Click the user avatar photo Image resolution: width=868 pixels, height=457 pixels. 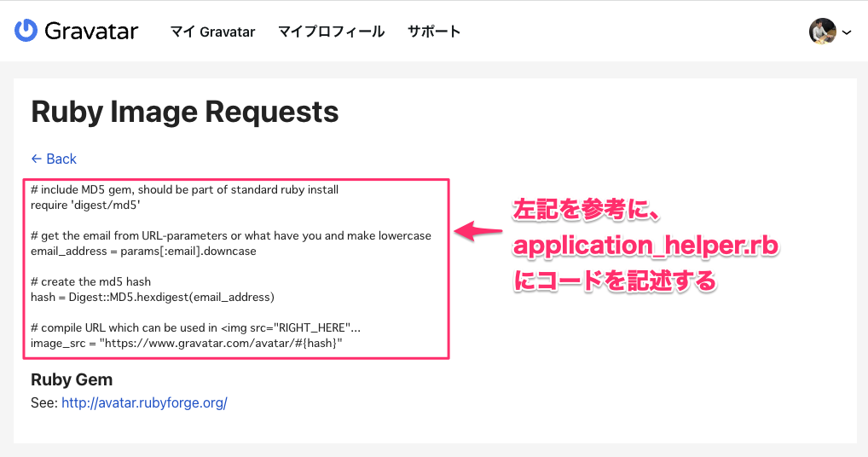[822, 31]
